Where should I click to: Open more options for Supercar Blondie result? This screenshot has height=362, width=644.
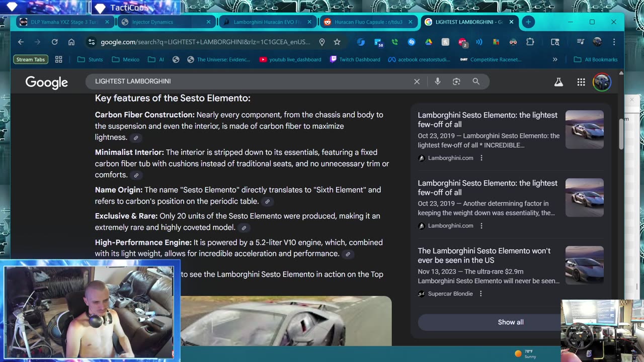(480, 294)
